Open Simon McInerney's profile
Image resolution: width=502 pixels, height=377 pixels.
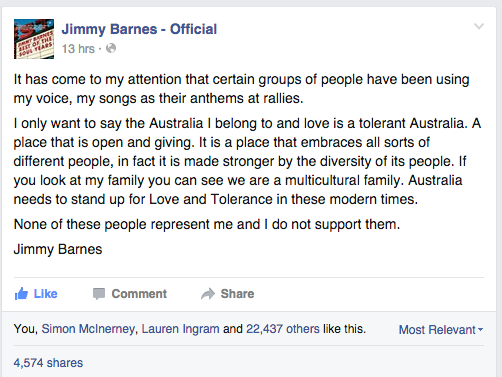pyautogui.click(x=88, y=329)
